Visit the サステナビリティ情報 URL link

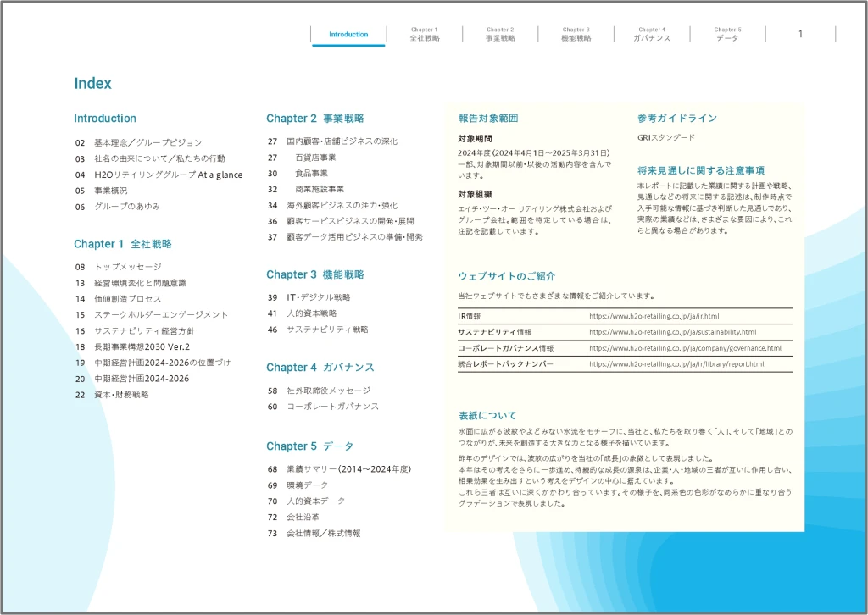672,332
